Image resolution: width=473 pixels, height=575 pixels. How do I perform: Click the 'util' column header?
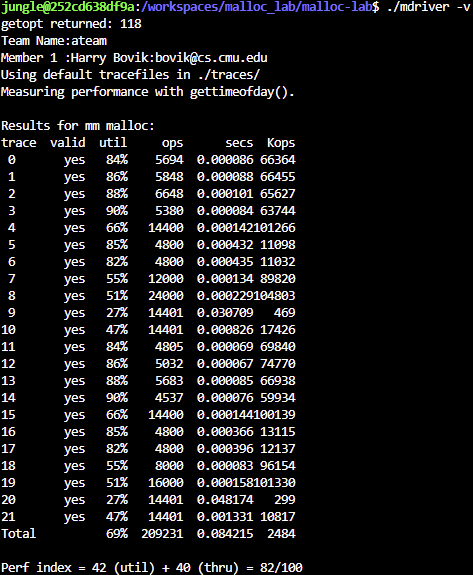pyautogui.click(x=113, y=143)
